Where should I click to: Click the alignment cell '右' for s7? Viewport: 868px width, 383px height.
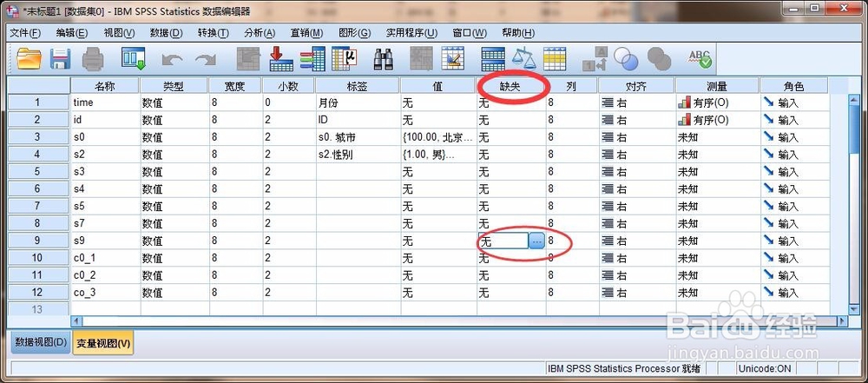point(637,223)
